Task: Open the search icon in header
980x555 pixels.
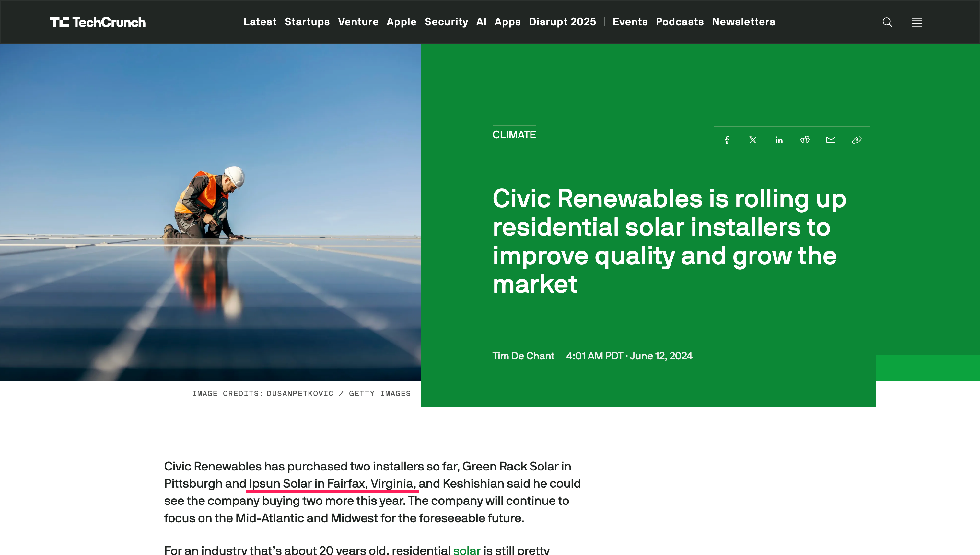Action: coord(887,22)
